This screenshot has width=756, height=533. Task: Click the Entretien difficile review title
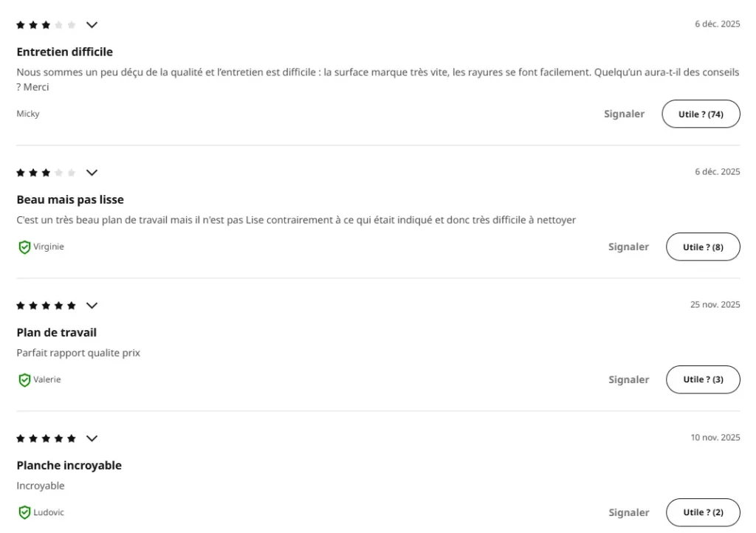pos(64,52)
